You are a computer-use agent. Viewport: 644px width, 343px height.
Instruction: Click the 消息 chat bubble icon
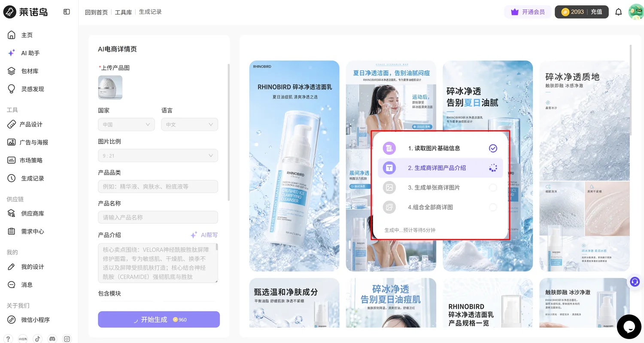tap(12, 285)
